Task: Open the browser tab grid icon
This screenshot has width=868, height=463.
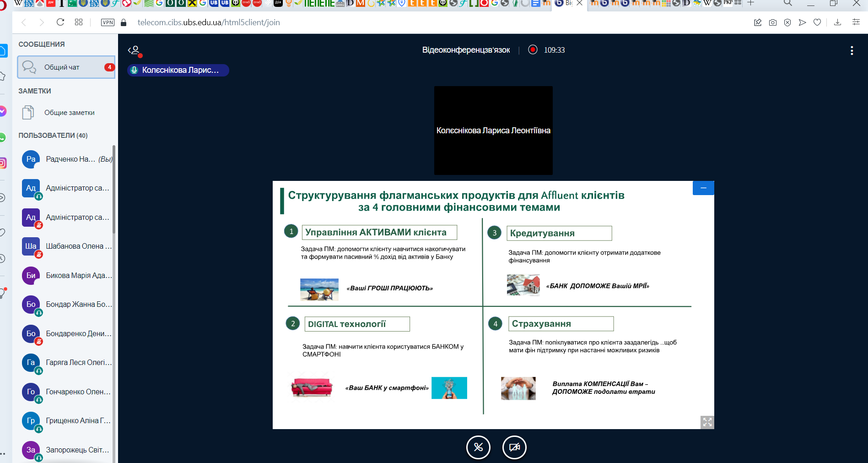Action: click(79, 22)
